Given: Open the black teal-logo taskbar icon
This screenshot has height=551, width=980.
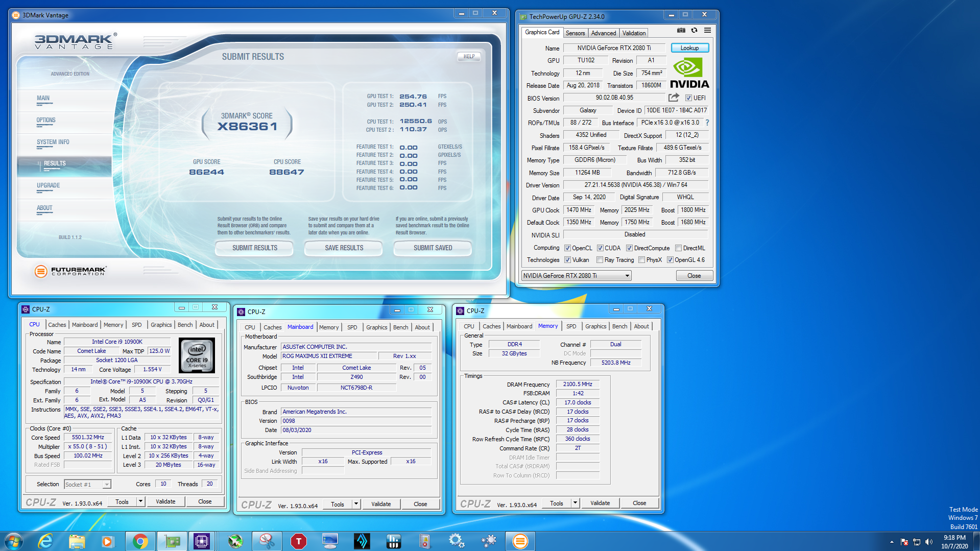Looking at the screenshot, I should coord(362,541).
